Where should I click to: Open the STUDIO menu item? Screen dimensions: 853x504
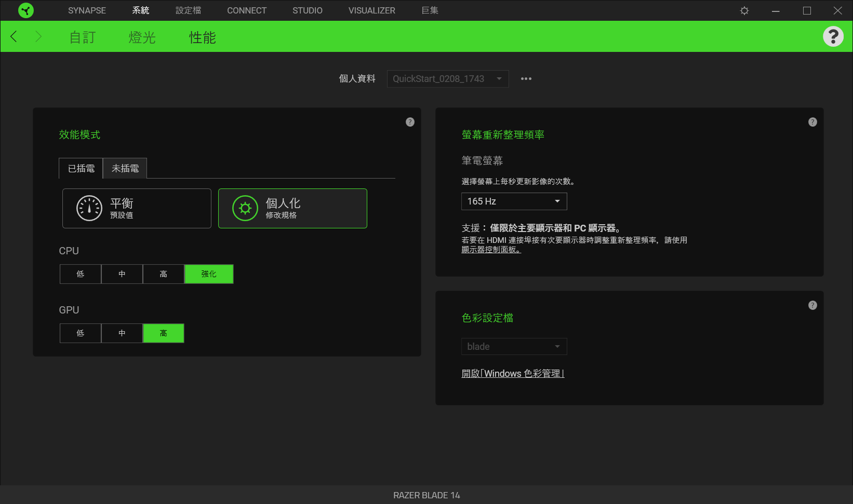[x=307, y=10]
